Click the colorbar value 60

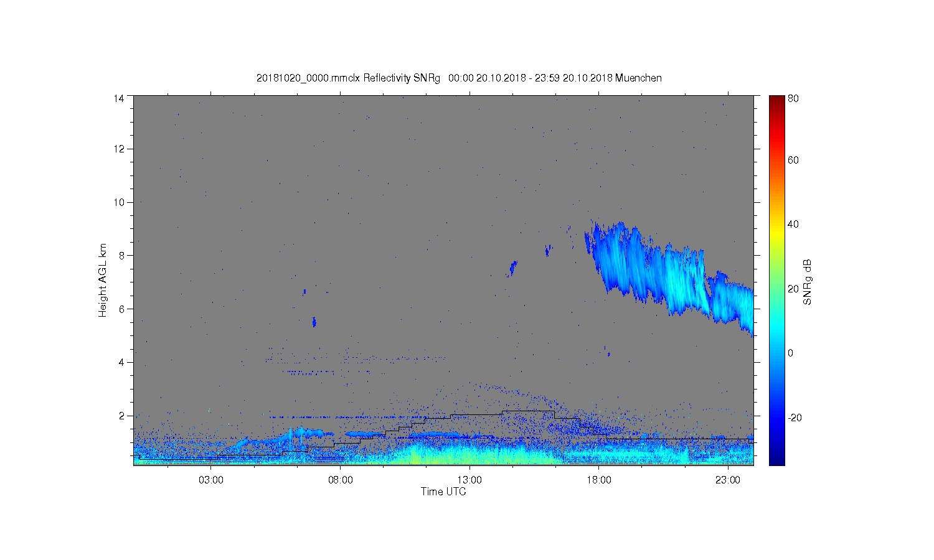[x=793, y=161]
